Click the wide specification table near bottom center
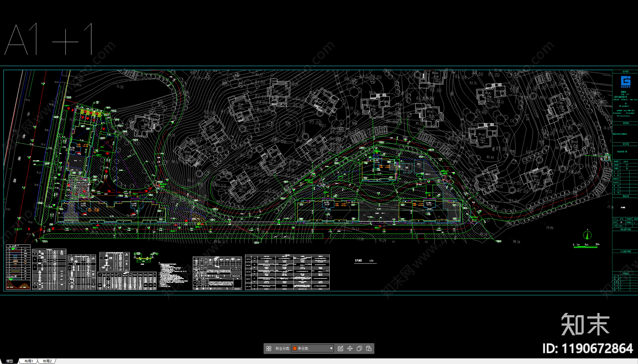This screenshot has height=364, width=638. click(287, 272)
